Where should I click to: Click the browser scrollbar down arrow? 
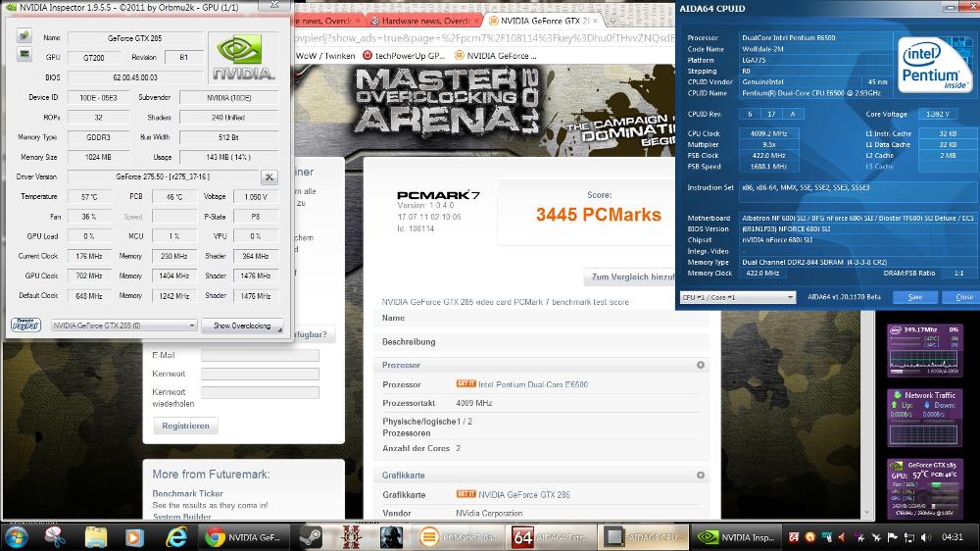point(866,512)
